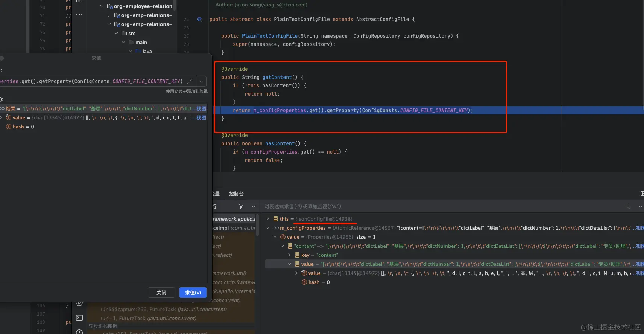
Task: Select the src folder icon
Action: 124,33
